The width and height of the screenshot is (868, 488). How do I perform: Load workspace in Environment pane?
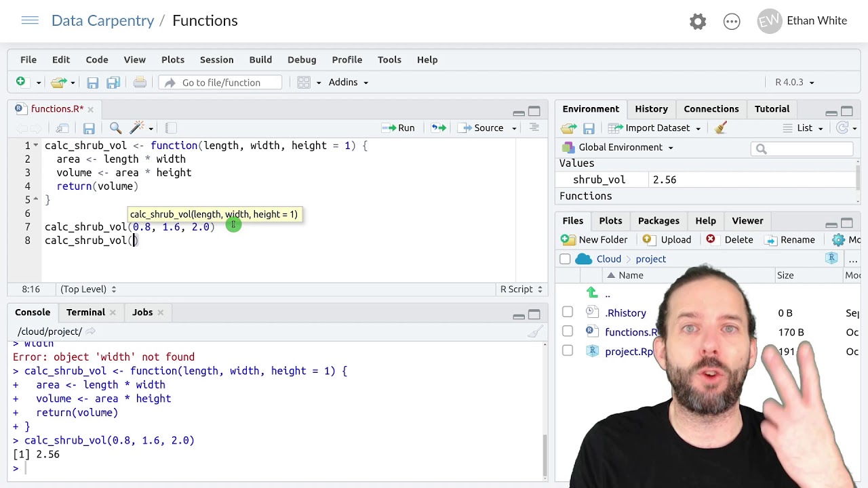tap(568, 128)
